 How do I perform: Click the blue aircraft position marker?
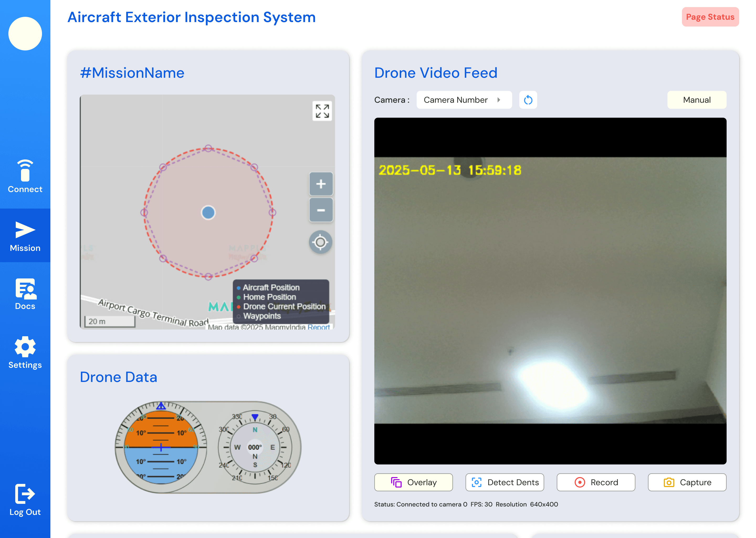pos(208,212)
